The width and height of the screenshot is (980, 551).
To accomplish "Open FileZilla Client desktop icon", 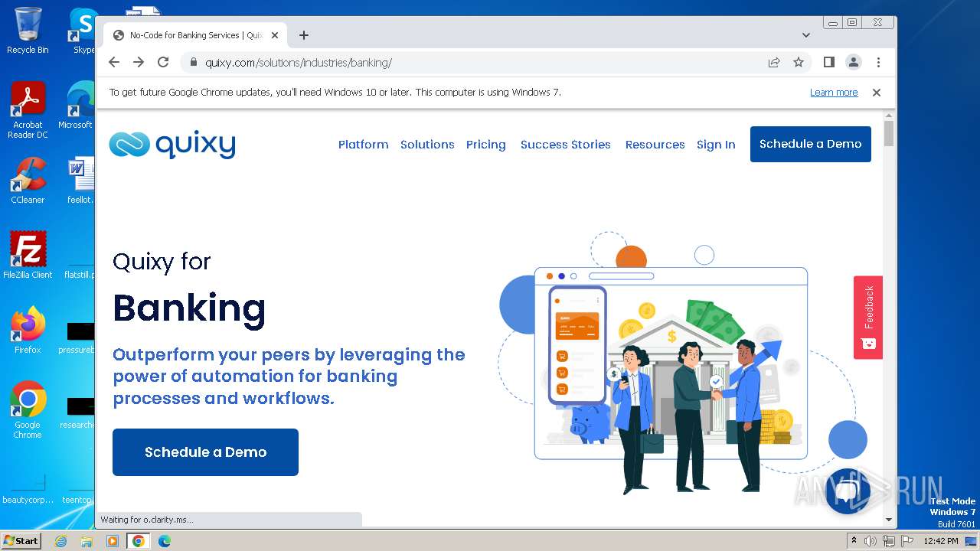I will click(x=28, y=255).
